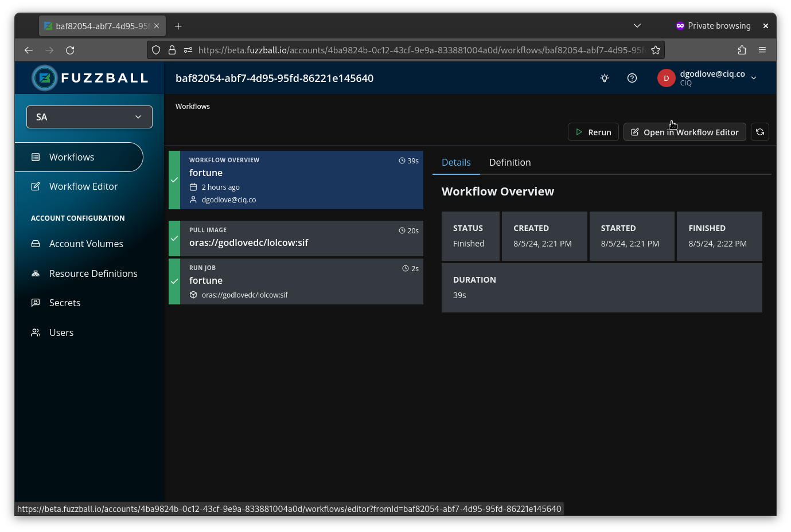Viewport: 791px width, 532px height.
Task: Click the site permissions icon in address bar
Action: [x=188, y=50]
